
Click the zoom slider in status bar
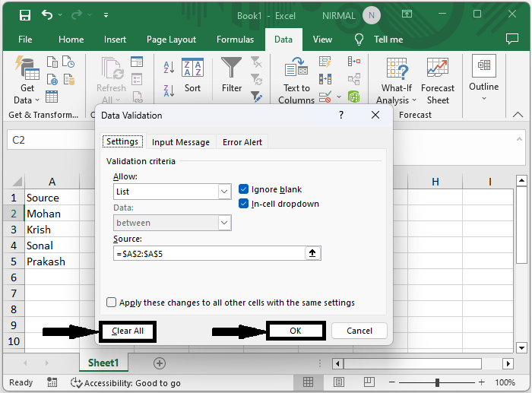(441, 382)
